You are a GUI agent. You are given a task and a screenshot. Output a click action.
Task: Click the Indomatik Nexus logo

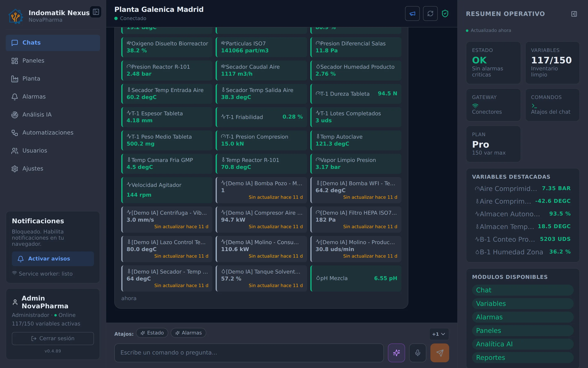[x=16, y=16]
